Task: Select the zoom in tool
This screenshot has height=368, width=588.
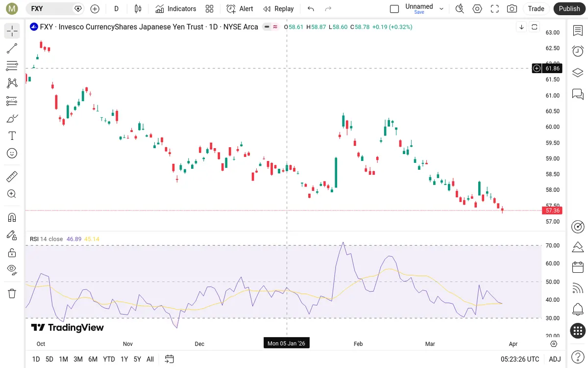Action: 12,194
